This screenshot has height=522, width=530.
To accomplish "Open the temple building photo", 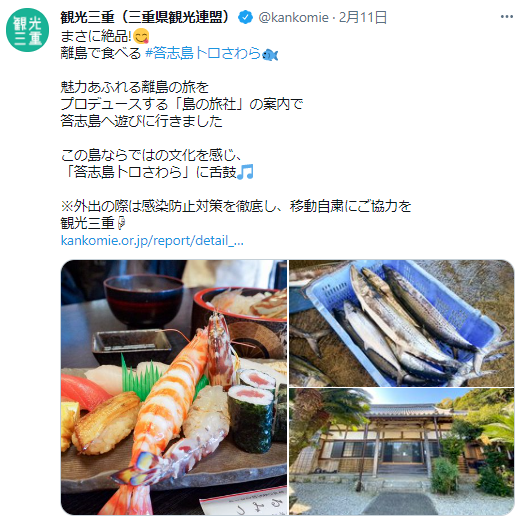I will [402, 452].
